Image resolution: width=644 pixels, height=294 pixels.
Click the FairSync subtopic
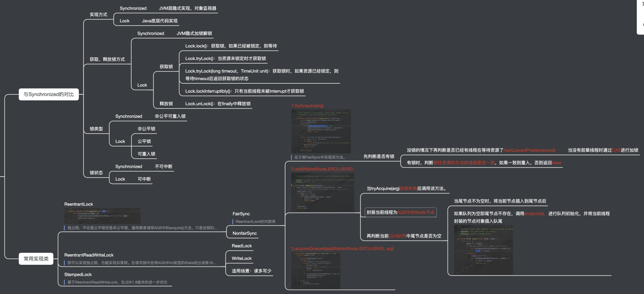click(x=241, y=214)
